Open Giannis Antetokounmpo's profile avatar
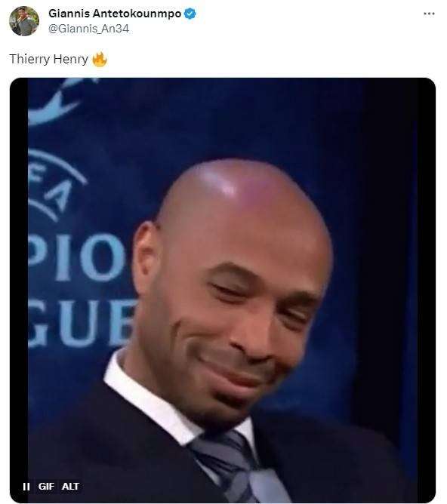447x504 pixels. coord(24,21)
